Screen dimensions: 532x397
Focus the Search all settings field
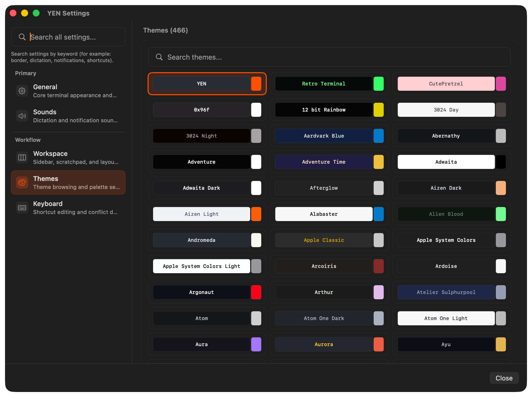coord(75,37)
